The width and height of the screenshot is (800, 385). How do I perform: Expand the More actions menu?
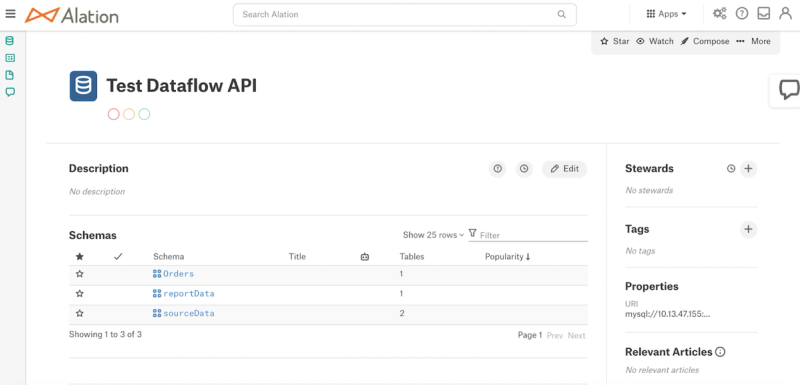tap(753, 41)
